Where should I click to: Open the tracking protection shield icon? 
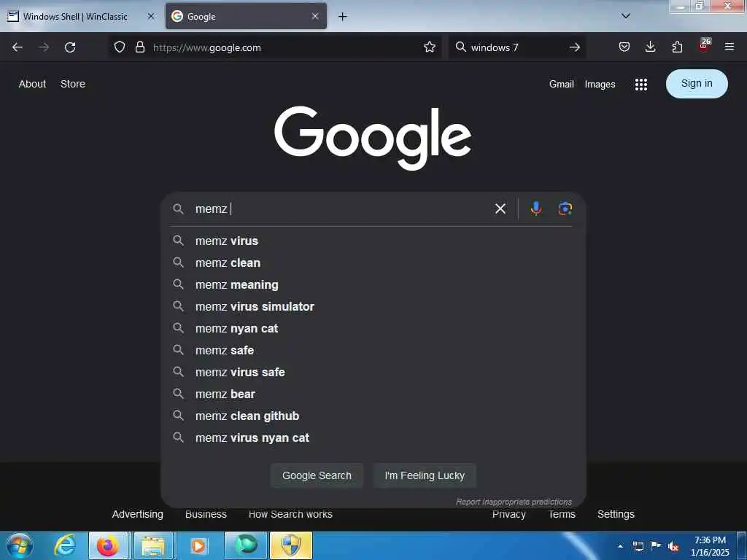pyautogui.click(x=120, y=47)
